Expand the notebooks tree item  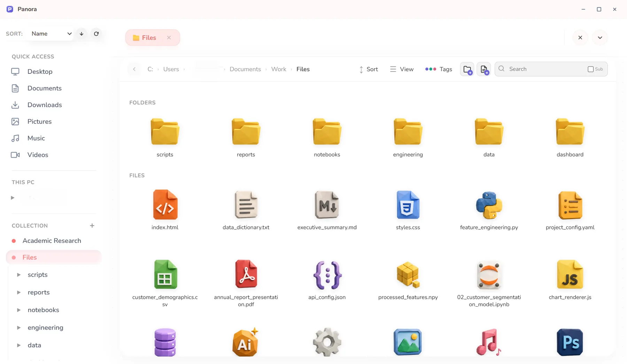(x=19, y=310)
